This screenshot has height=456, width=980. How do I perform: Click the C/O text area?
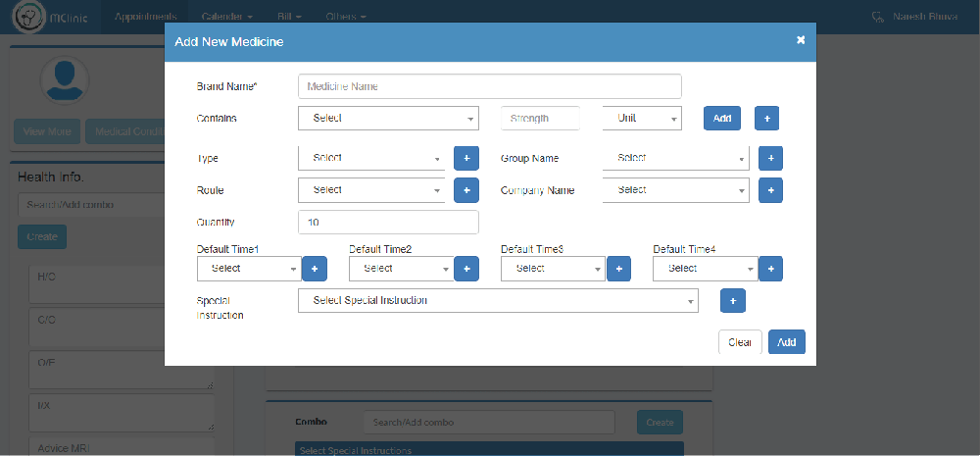pos(97,328)
